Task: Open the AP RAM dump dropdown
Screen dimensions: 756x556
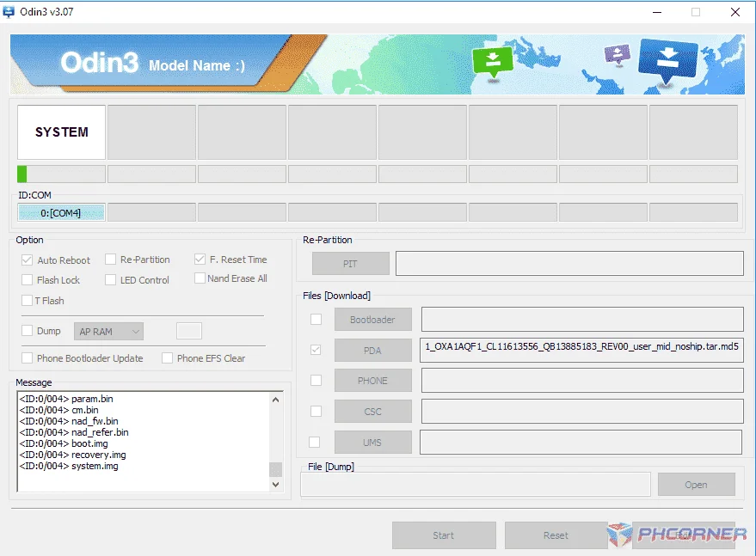Action: click(x=108, y=332)
